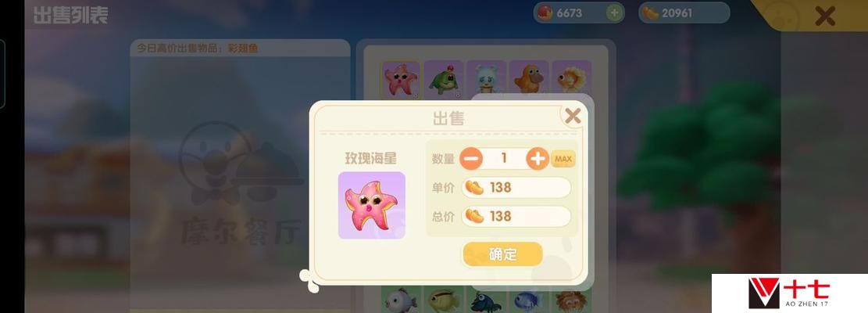
Task: Confirm the sale with the 确定 button
Action: (x=502, y=254)
